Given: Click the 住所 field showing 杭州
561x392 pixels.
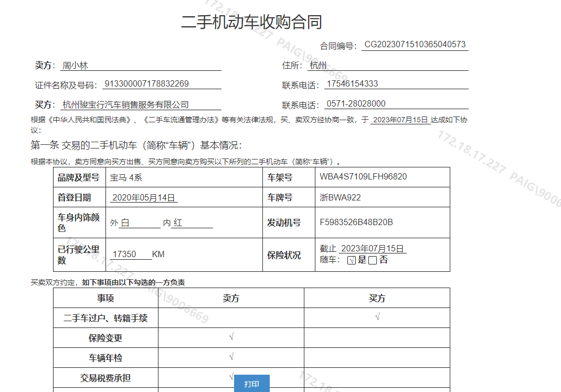Looking at the screenshot, I should point(388,65).
